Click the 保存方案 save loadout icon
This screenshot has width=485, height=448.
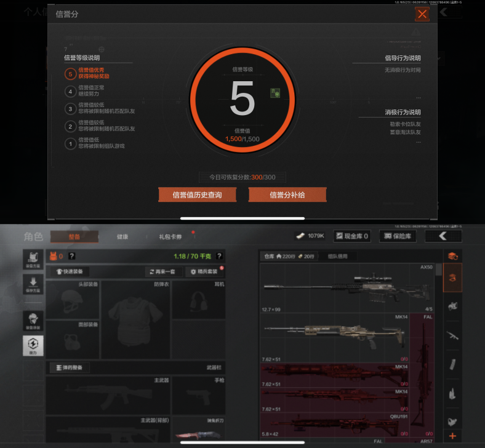tap(33, 284)
